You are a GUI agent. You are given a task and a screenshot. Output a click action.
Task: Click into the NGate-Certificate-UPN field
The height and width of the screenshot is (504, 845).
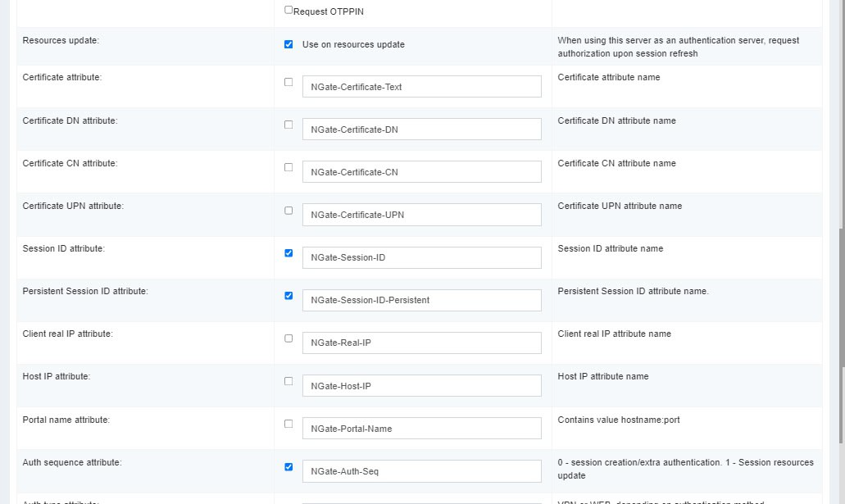[x=421, y=215]
